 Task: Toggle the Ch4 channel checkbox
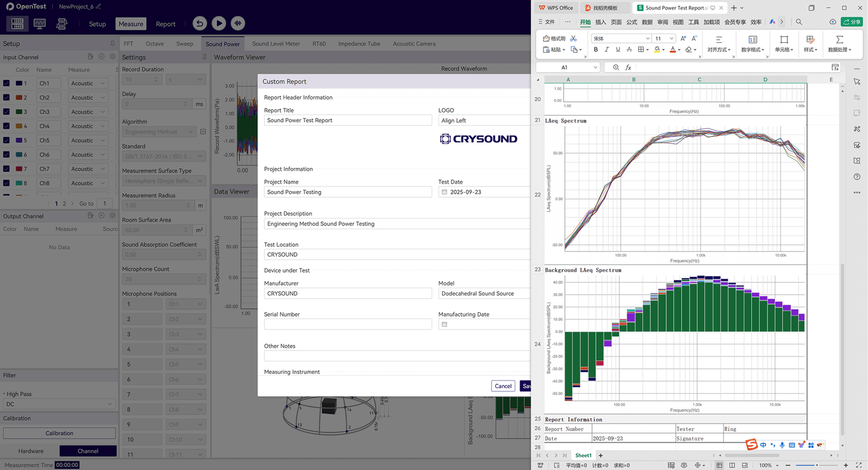click(x=7, y=126)
